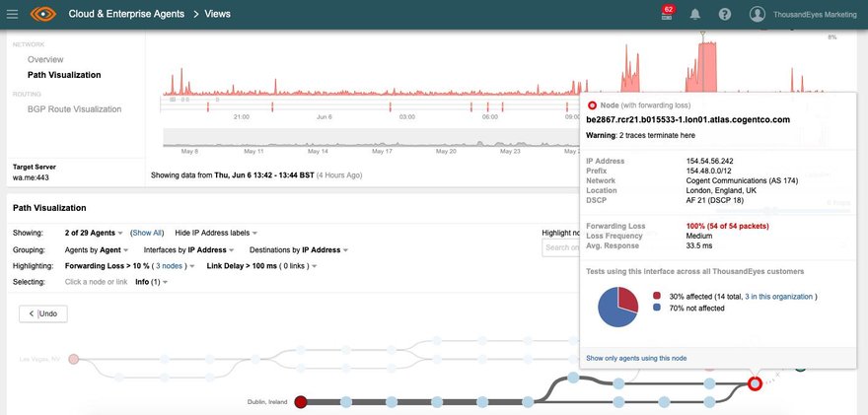Click Show only agents using this node
This screenshot has height=415, width=868.
click(x=636, y=358)
